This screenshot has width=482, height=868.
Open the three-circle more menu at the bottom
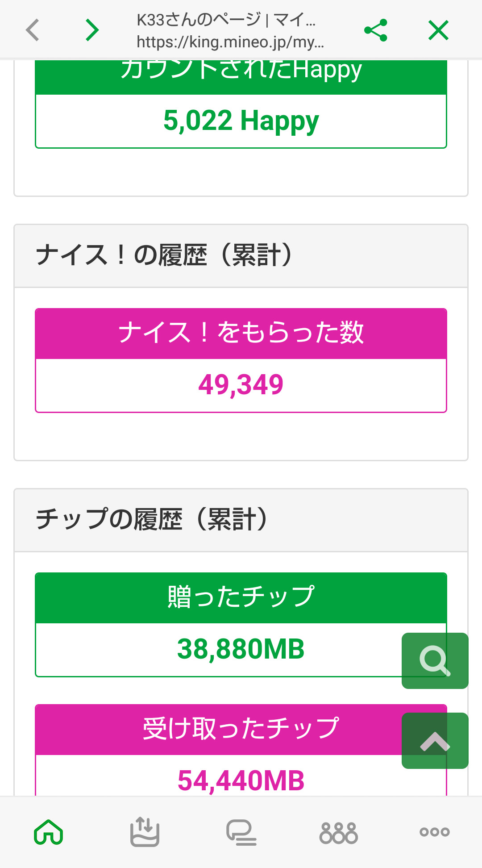coord(434,832)
